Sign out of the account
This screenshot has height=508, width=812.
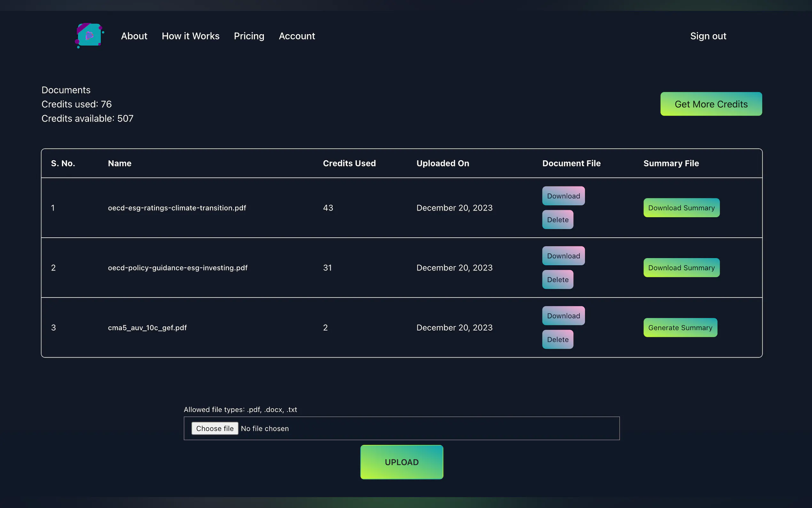(708, 36)
